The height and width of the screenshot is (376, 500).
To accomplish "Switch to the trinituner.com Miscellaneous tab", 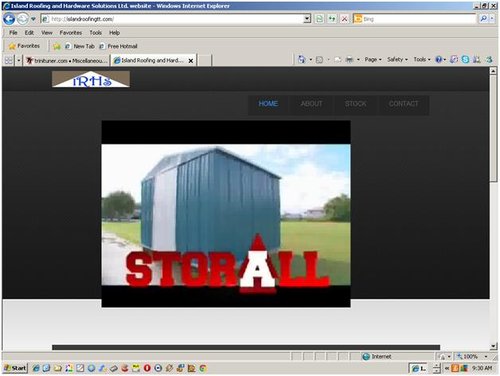I will click(67, 61).
